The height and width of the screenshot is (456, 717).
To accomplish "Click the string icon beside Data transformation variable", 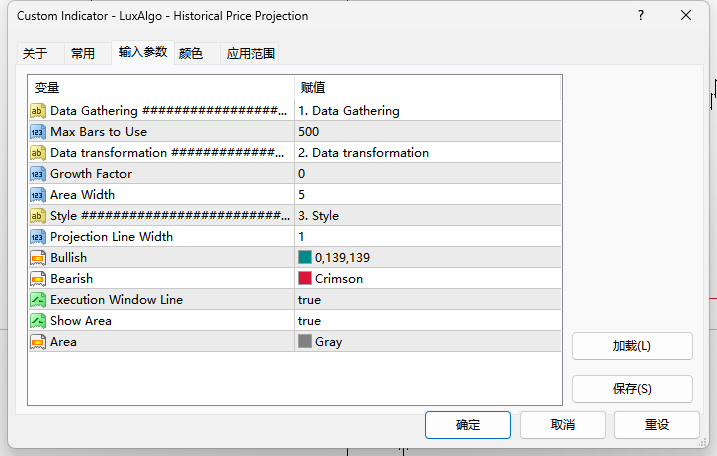I will coord(38,153).
